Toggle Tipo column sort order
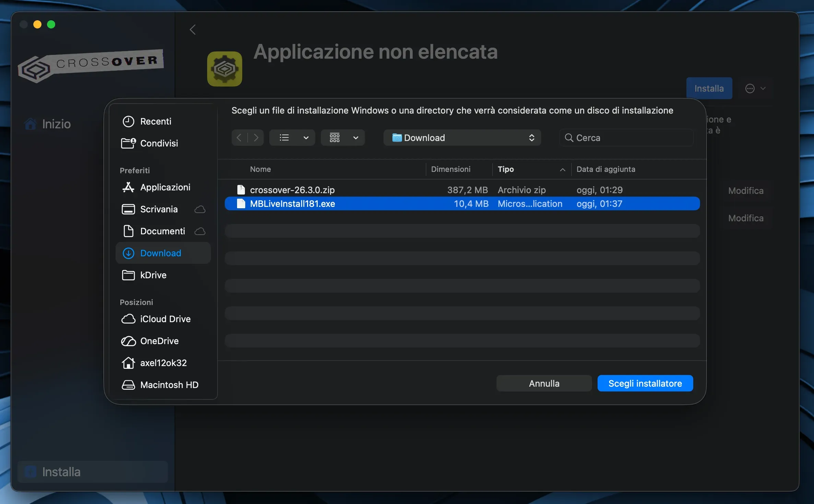This screenshot has height=504, width=814. [x=531, y=169]
